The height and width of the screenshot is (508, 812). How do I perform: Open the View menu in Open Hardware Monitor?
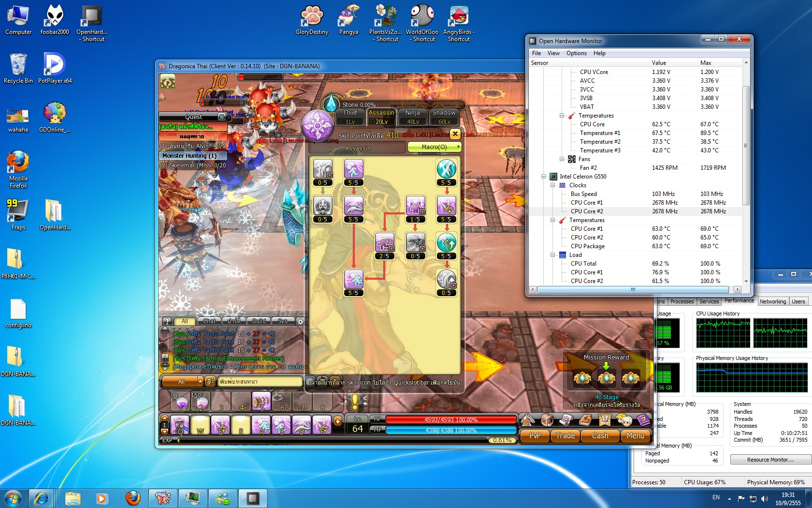tap(553, 53)
